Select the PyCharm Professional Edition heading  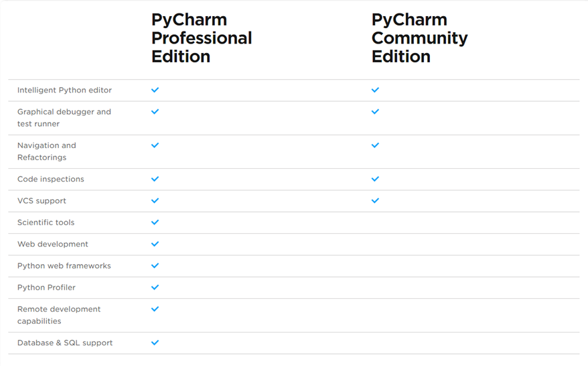[x=202, y=38]
